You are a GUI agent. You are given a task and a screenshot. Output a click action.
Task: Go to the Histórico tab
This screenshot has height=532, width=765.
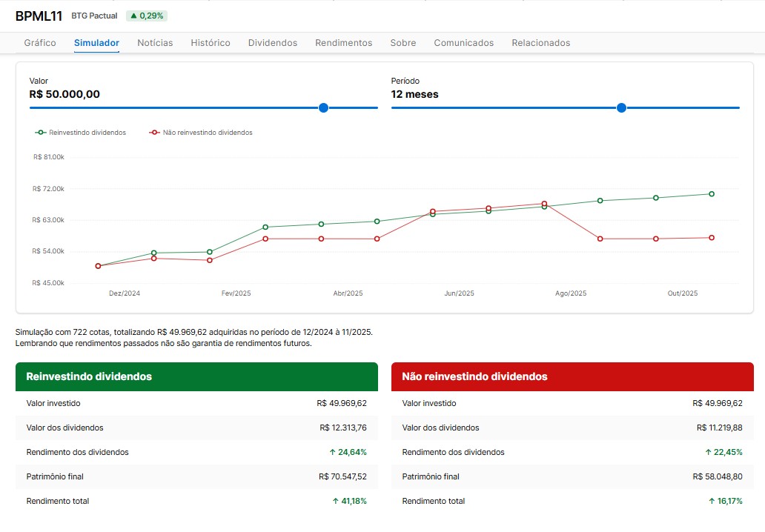[x=211, y=43]
